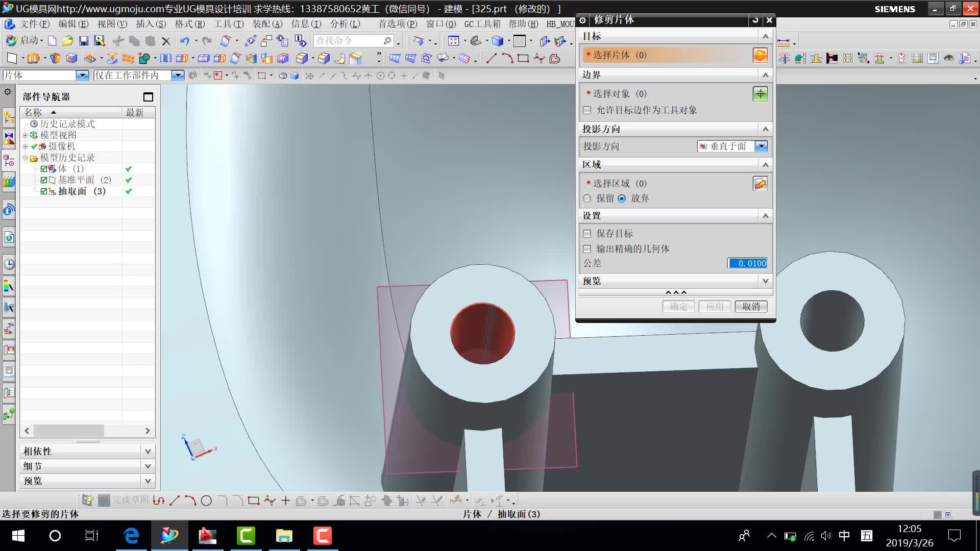
Task: Click the Cancel button
Action: pyautogui.click(x=751, y=307)
